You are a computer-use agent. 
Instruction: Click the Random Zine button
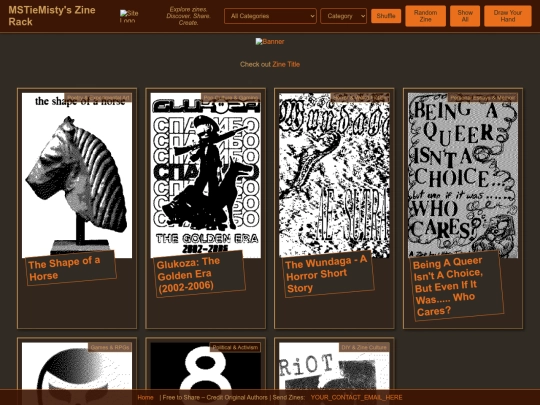click(x=425, y=16)
